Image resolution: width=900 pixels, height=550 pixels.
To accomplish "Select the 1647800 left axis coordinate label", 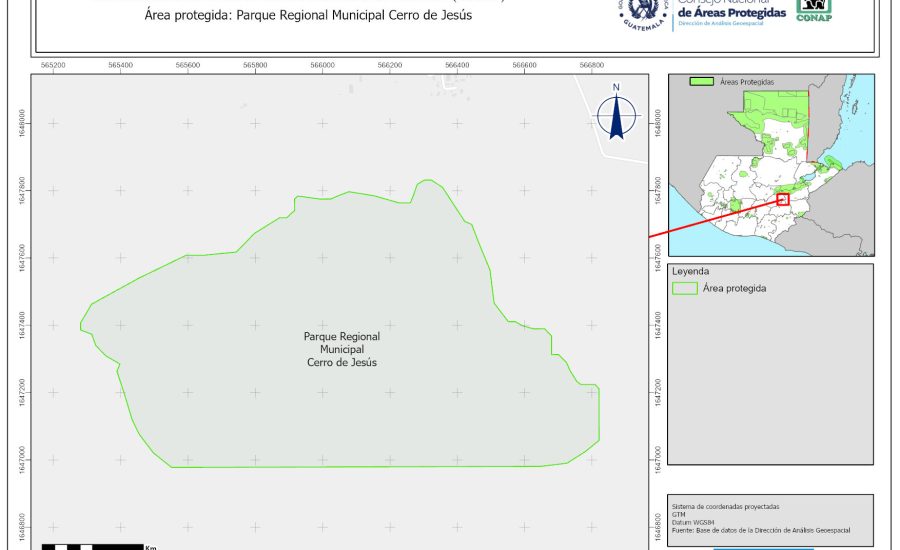I will [x=22, y=190].
